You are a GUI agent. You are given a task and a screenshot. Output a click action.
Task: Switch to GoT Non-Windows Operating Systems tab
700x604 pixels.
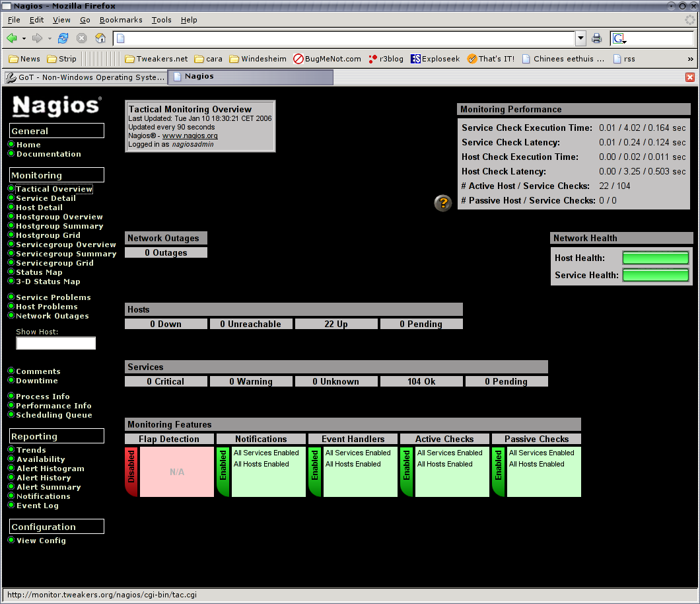(x=85, y=77)
